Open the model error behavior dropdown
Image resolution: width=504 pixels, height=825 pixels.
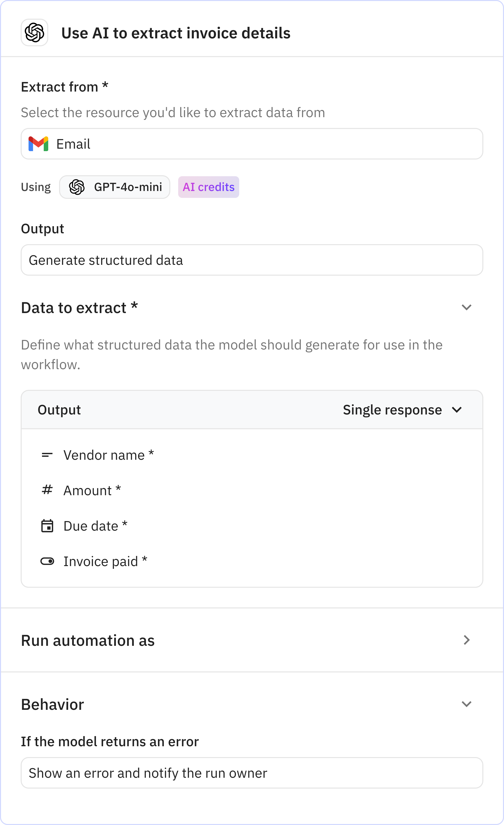(252, 773)
